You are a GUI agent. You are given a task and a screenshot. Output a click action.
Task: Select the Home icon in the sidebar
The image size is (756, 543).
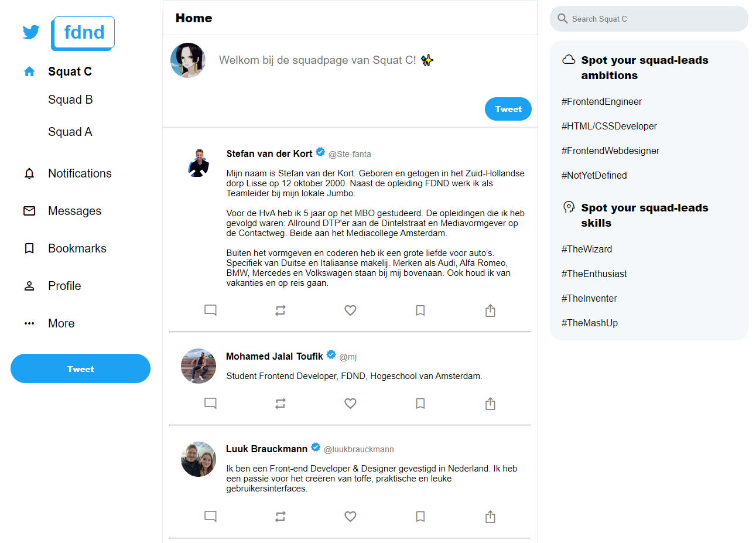pyautogui.click(x=29, y=71)
